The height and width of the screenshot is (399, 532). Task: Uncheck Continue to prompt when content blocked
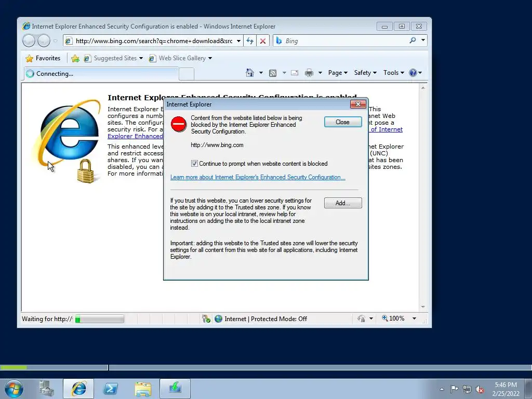point(194,164)
